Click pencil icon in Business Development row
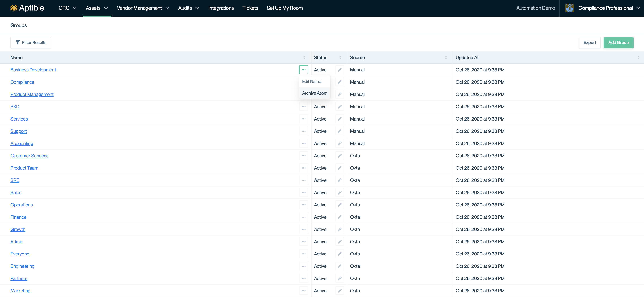644x297 pixels. click(339, 70)
